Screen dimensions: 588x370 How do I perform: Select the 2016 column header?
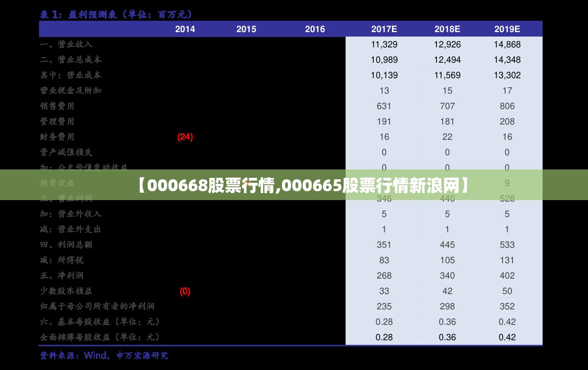314,29
